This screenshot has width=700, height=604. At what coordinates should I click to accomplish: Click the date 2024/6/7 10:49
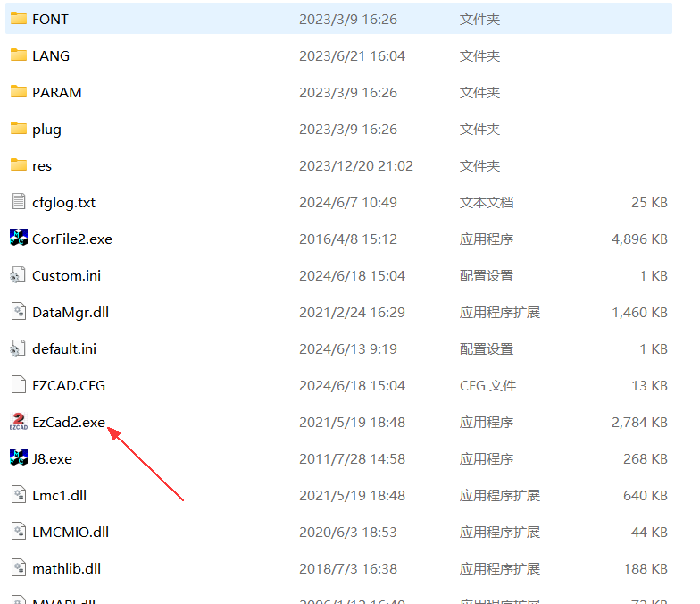coord(348,202)
